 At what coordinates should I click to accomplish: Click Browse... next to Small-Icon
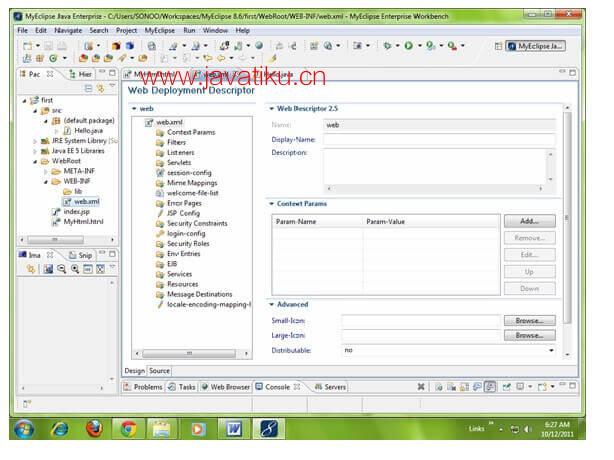tap(529, 321)
